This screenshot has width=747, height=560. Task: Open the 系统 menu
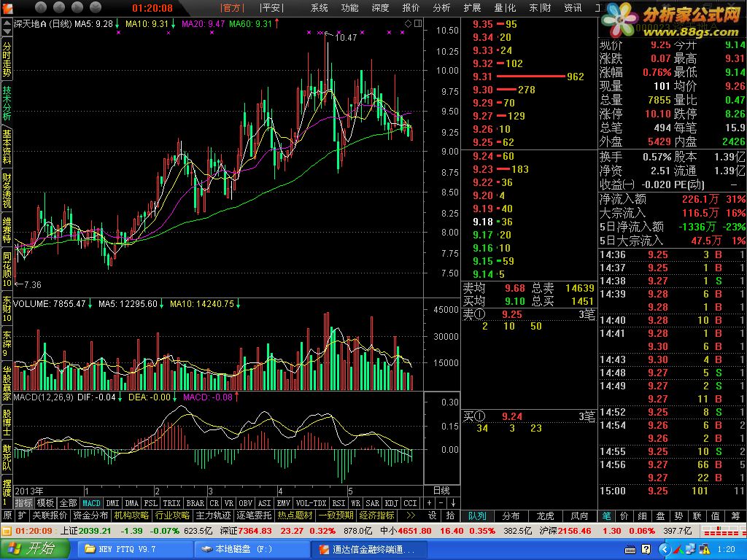click(x=320, y=7)
